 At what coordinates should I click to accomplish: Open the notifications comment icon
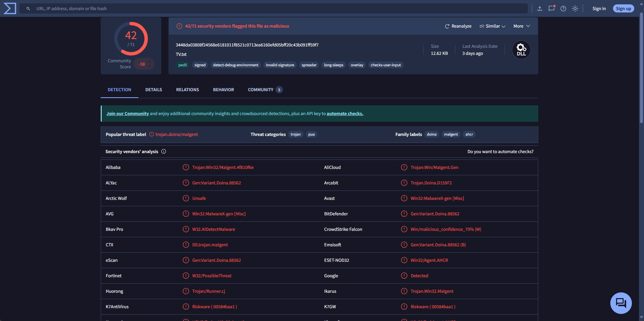point(551,8)
